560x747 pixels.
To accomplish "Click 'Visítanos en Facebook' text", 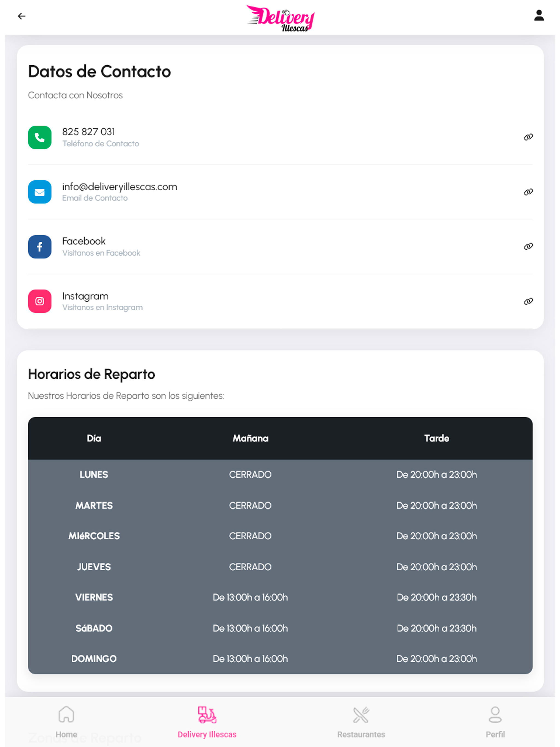I will coord(101,253).
